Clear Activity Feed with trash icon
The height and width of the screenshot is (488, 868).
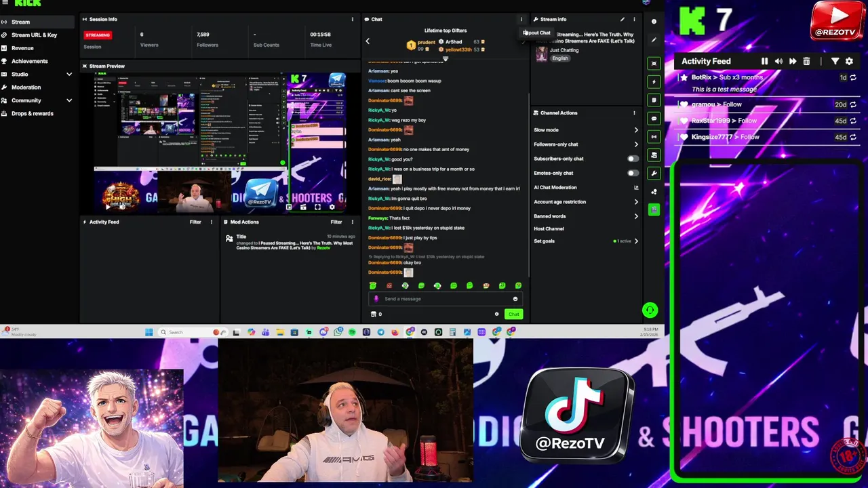pos(806,61)
